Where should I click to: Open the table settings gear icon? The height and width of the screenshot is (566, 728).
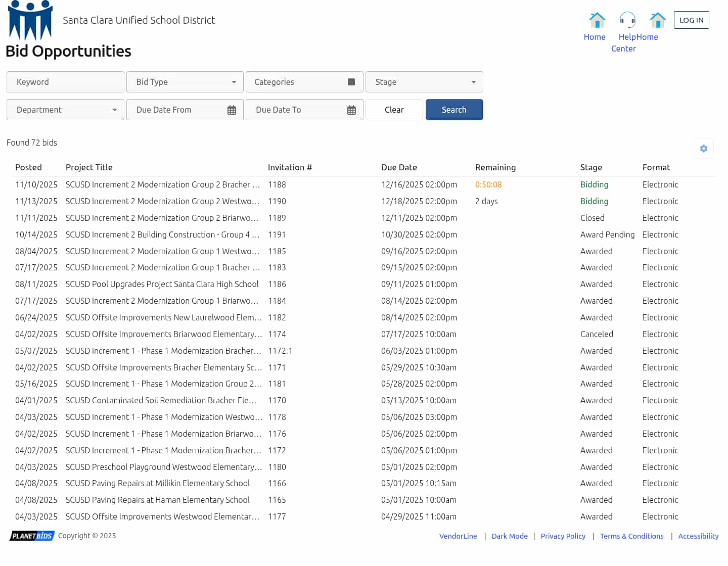703,149
